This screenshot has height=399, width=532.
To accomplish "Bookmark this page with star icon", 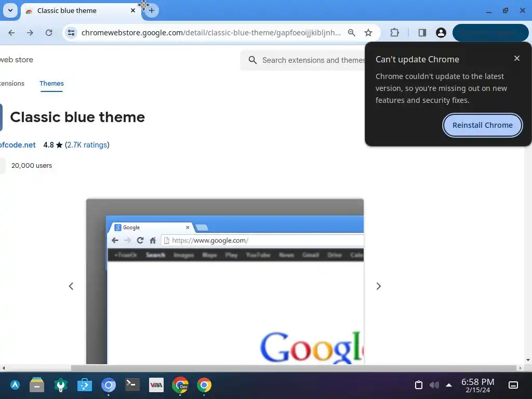I will pyautogui.click(x=368, y=33).
